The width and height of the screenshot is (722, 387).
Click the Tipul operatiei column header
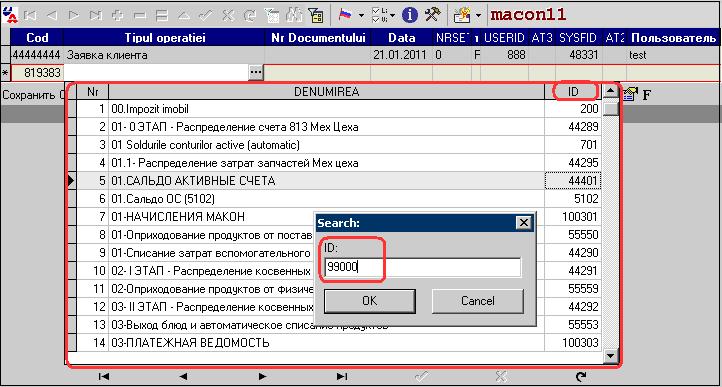164,37
